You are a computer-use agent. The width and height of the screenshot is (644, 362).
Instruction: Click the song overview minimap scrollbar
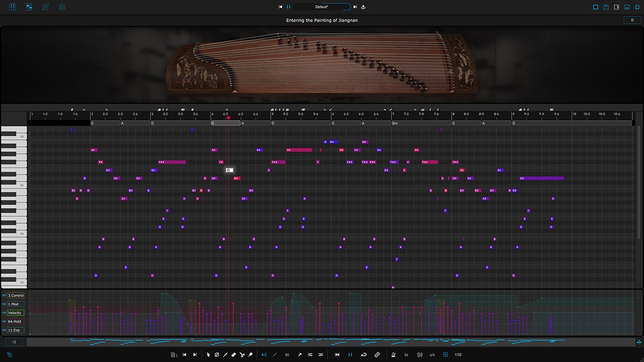click(x=331, y=342)
